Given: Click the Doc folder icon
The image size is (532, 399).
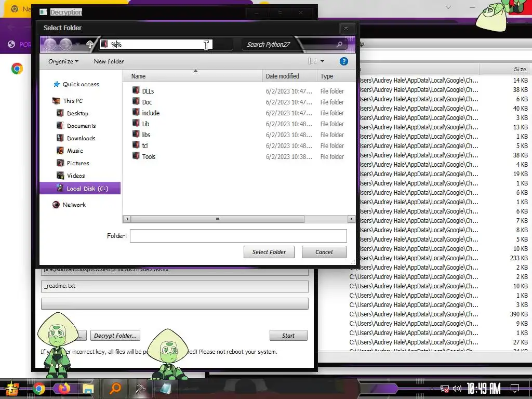Looking at the screenshot, I should click(136, 101).
